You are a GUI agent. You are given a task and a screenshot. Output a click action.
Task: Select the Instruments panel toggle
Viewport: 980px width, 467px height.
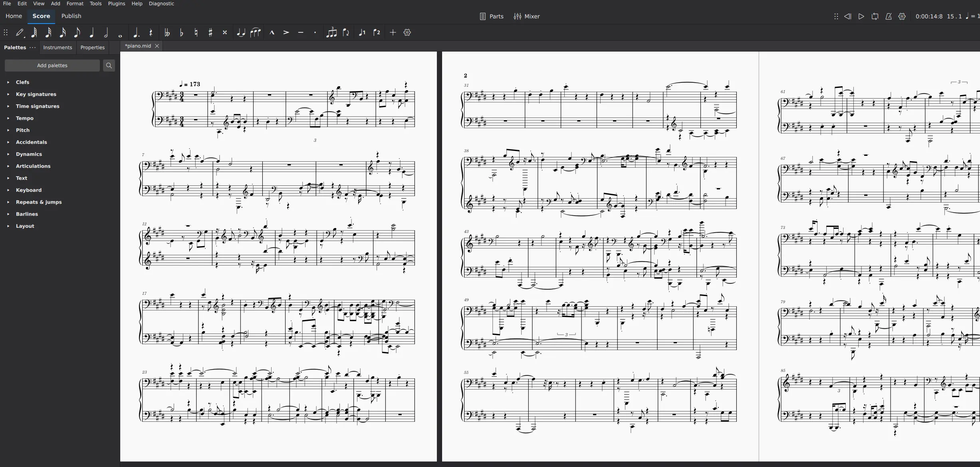pos(58,47)
